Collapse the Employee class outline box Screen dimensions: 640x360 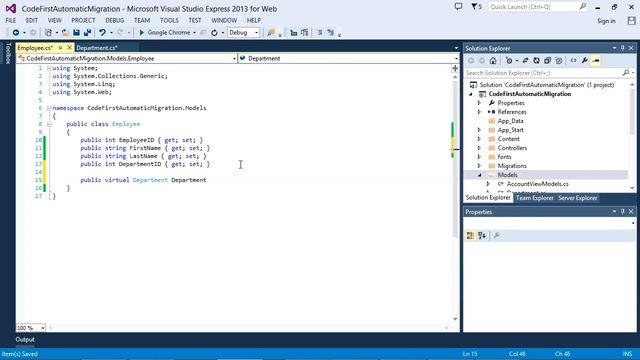click(49, 124)
